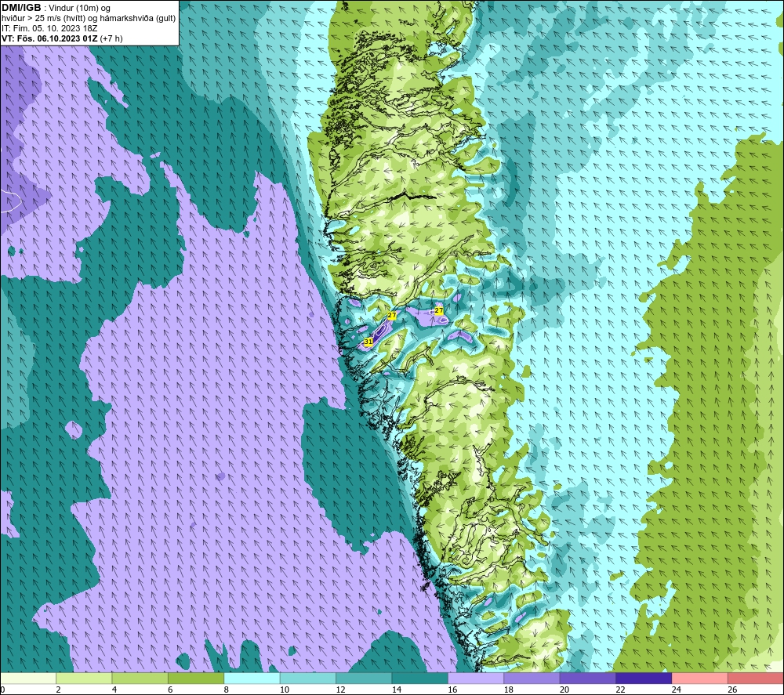Select the navy 22–24 color swatch

pyautogui.click(x=644, y=678)
